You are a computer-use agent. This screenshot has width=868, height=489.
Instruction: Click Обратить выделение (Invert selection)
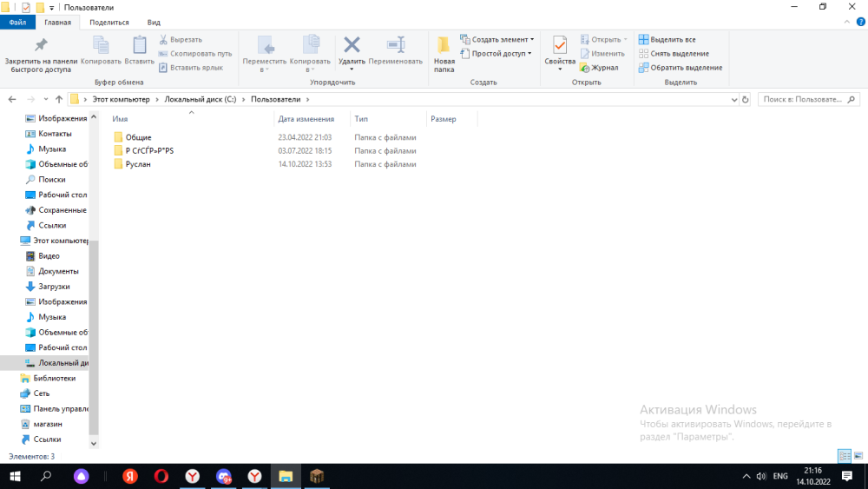pos(681,68)
